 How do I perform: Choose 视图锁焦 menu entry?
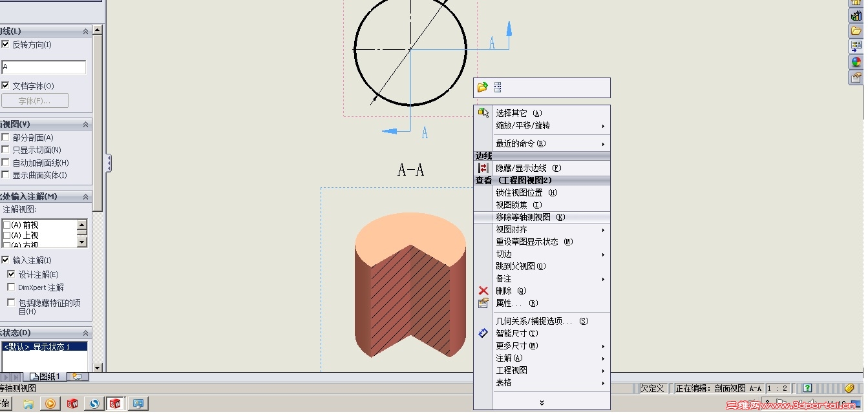[542, 205]
